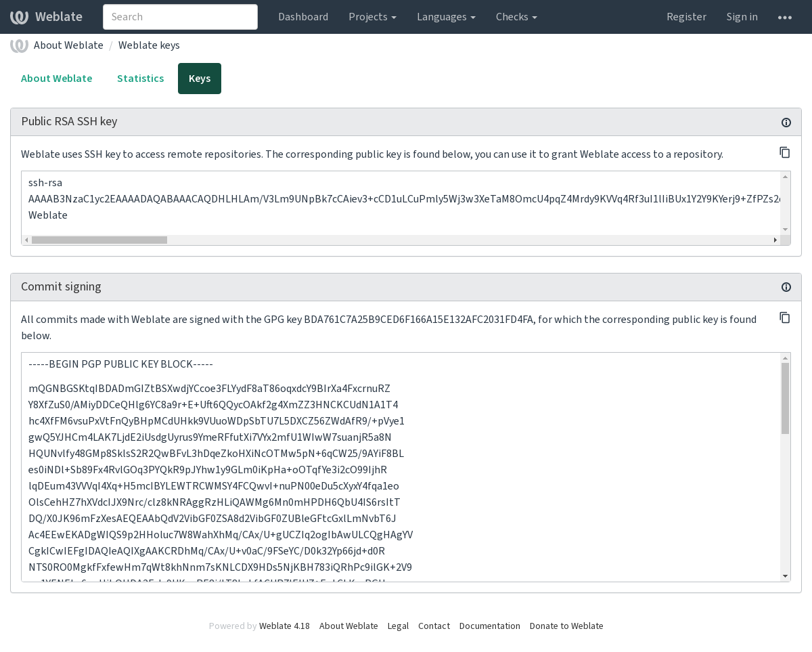
Task: Open the Weblate keys breadcrumb link
Action: [x=149, y=45]
